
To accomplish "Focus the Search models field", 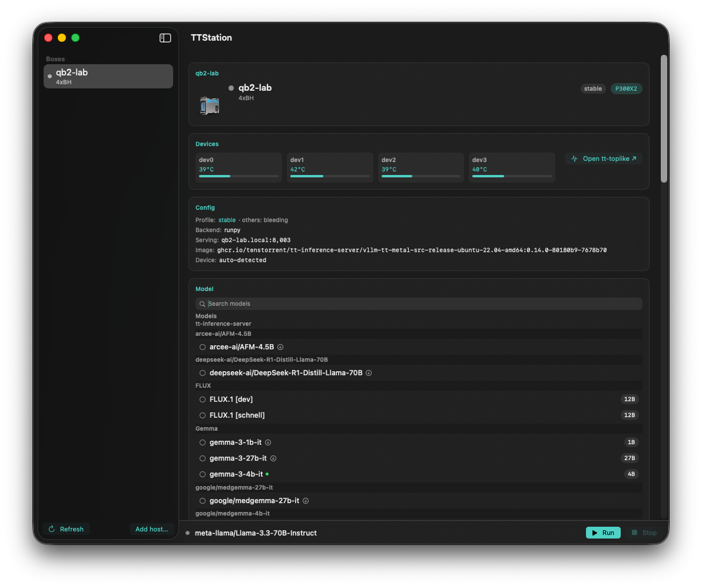I will [x=419, y=303].
